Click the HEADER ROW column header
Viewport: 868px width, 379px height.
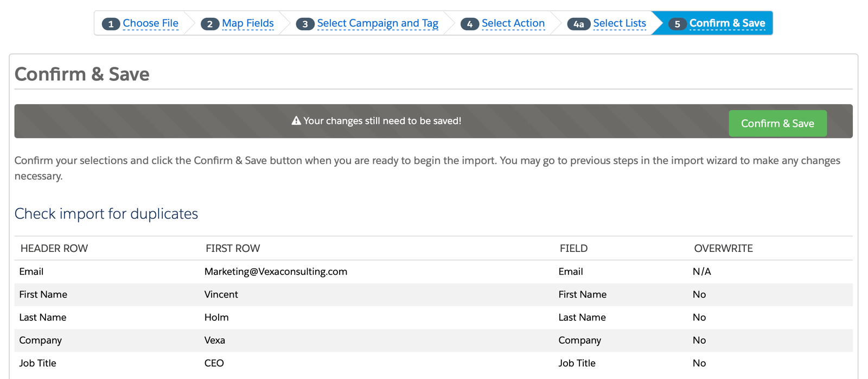(54, 248)
